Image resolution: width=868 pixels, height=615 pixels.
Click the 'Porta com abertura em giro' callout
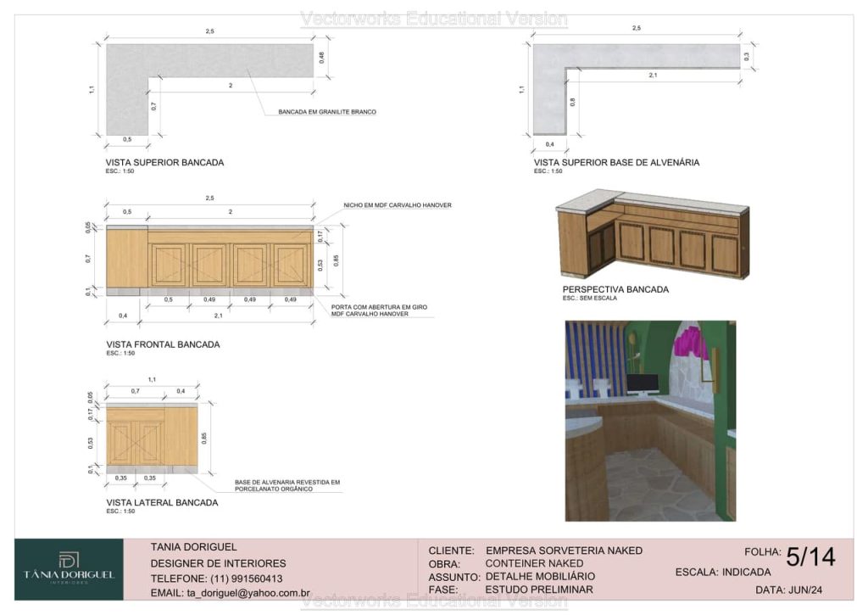(x=382, y=310)
